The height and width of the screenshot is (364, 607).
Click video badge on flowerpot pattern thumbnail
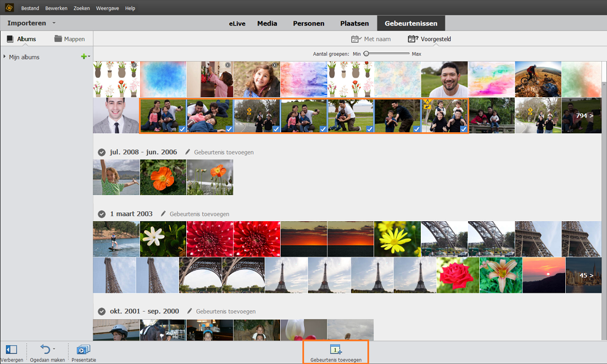(134, 65)
